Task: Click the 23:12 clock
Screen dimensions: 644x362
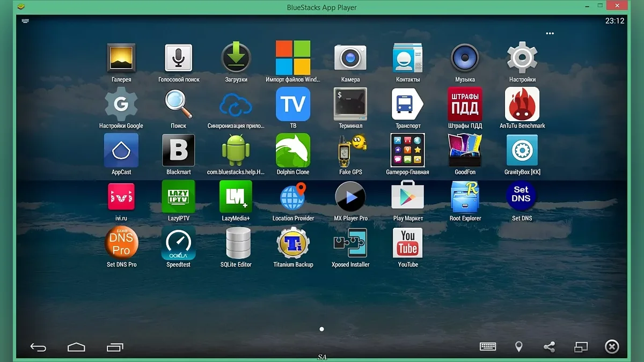Action: (x=614, y=21)
